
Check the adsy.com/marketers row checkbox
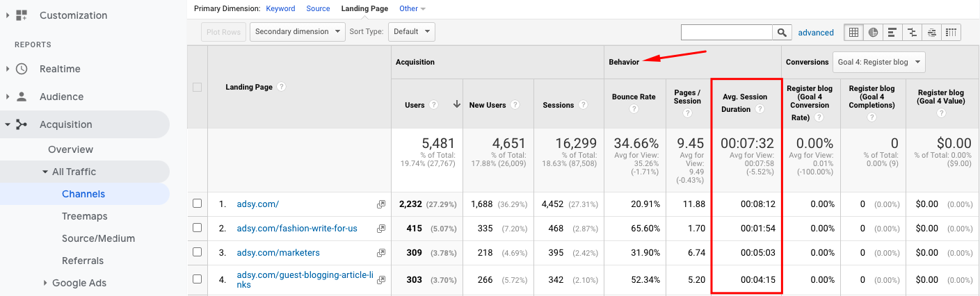click(197, 252)
